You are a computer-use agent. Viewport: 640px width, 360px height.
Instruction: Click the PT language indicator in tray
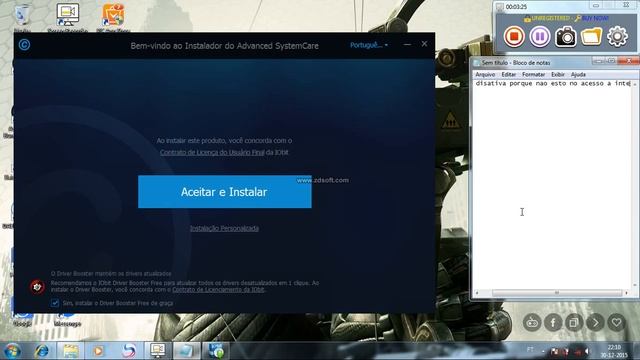pyautogui.click(x=530, y=349)
